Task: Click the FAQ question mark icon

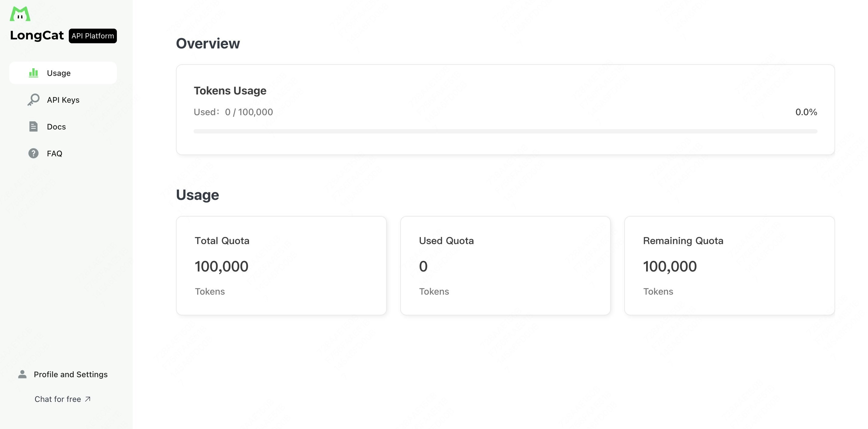Action: tap(33, 154)
